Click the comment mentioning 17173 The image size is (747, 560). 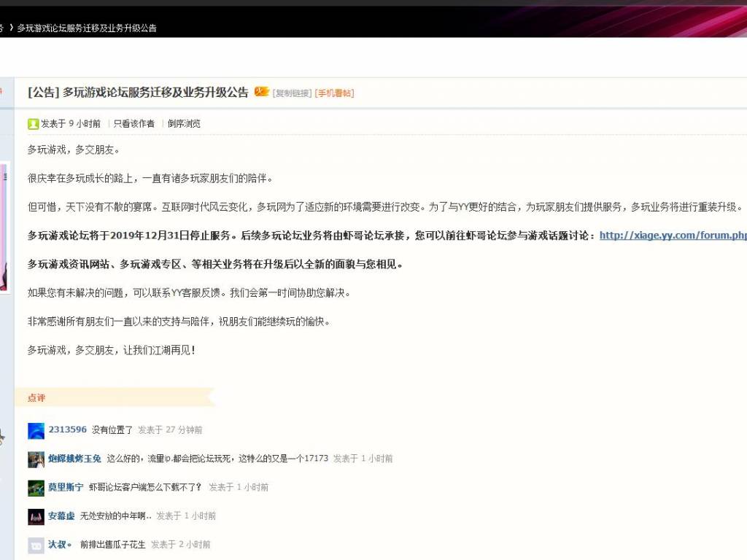217,459
